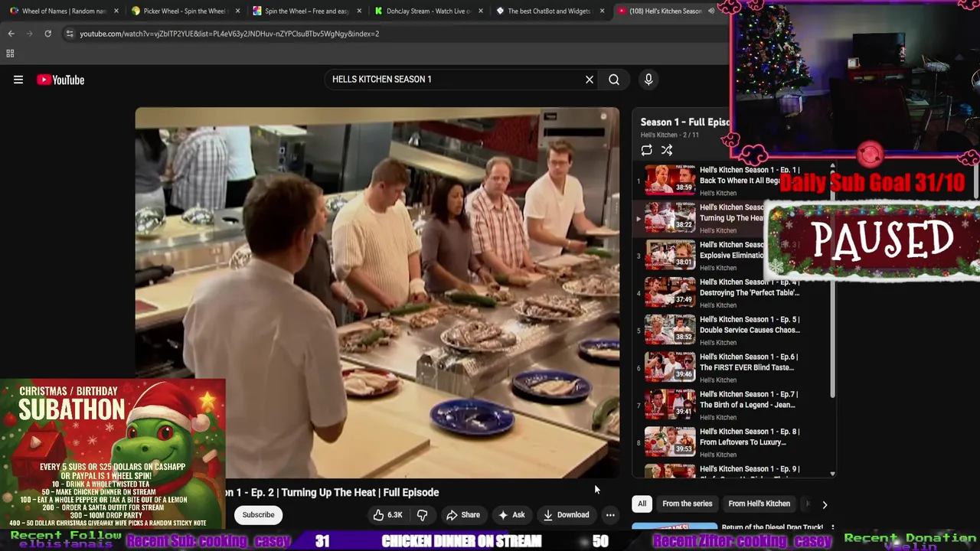Subscribe to the channel
Image resolution: width=980 pixels, height=551 pixels.
click(x=258, y=515)
